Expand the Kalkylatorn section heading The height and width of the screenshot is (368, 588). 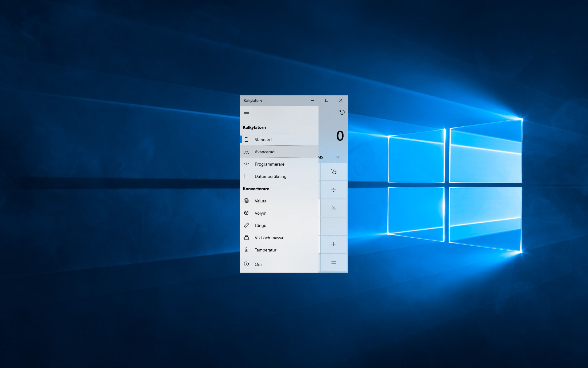pyautogui.click(x=254, y=127)
